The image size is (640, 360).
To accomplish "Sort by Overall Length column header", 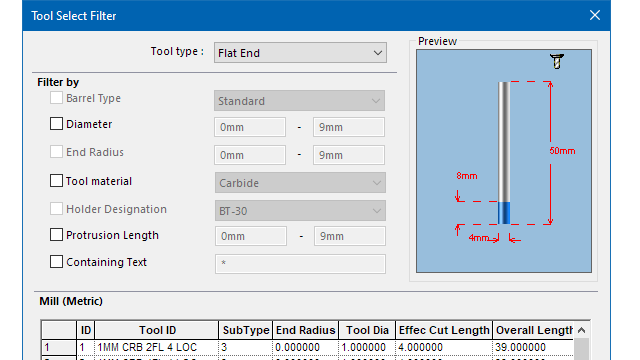I will point(533,330).
